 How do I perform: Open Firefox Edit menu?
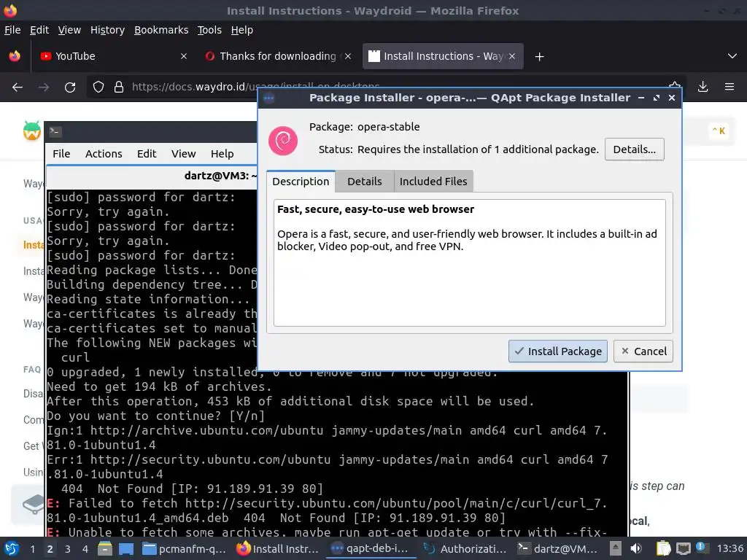(x=39, y=30)
